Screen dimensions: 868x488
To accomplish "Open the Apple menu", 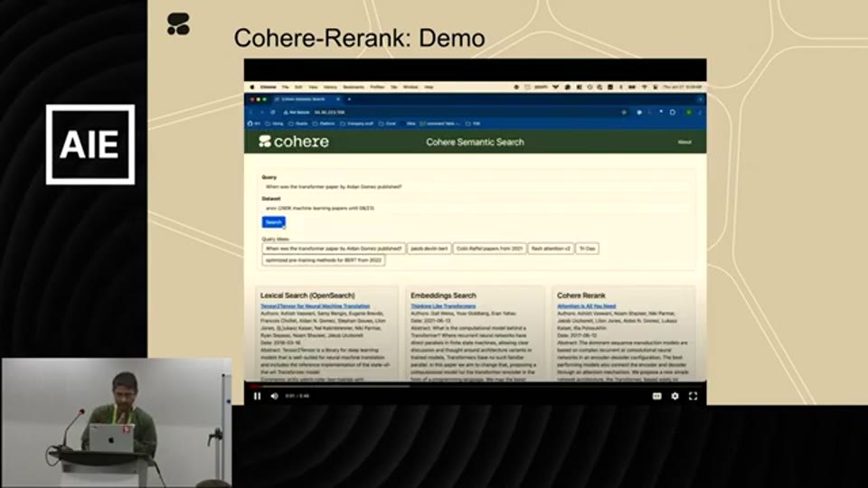I will (x=252, y=87).
